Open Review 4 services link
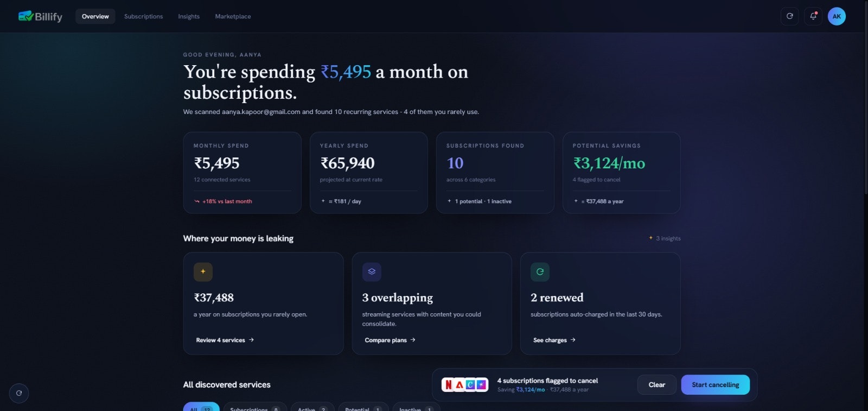This screenshot has width=868, height=411. coord(225,340)
